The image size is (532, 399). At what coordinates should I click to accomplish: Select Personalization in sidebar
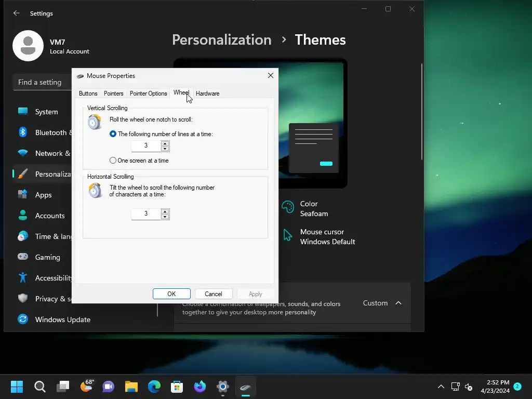click(x=43, y=174)
